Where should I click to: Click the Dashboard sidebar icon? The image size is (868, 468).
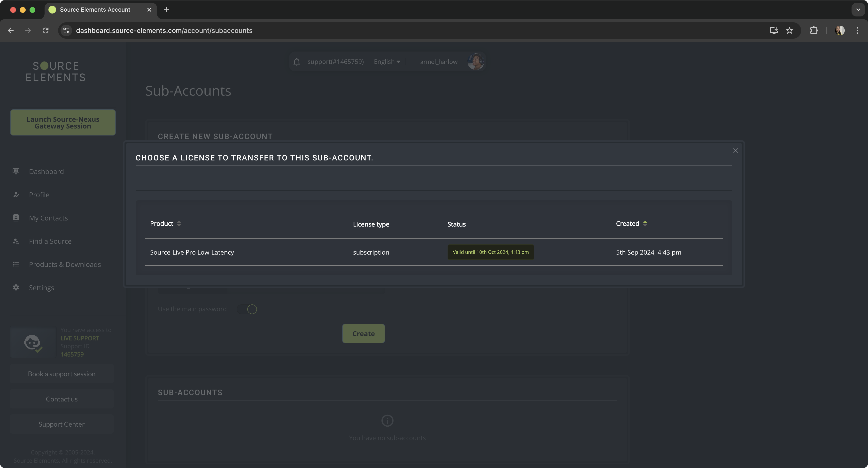[x=16, y=171]
